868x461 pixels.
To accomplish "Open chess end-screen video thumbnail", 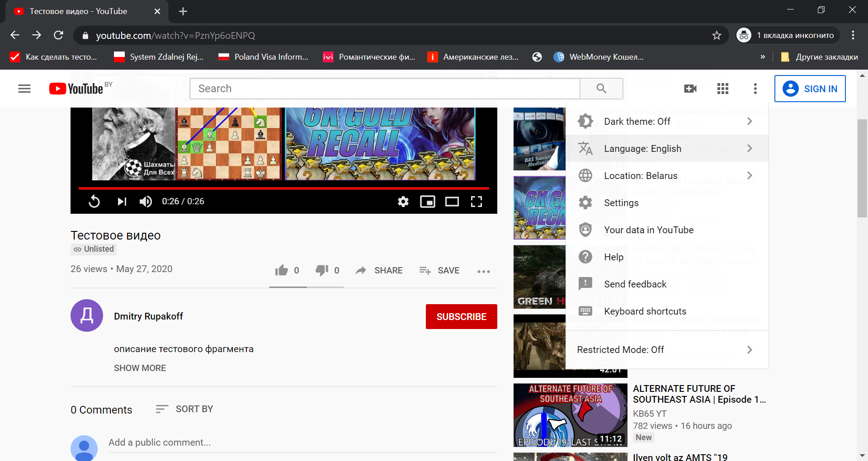I will click(186, 144).
